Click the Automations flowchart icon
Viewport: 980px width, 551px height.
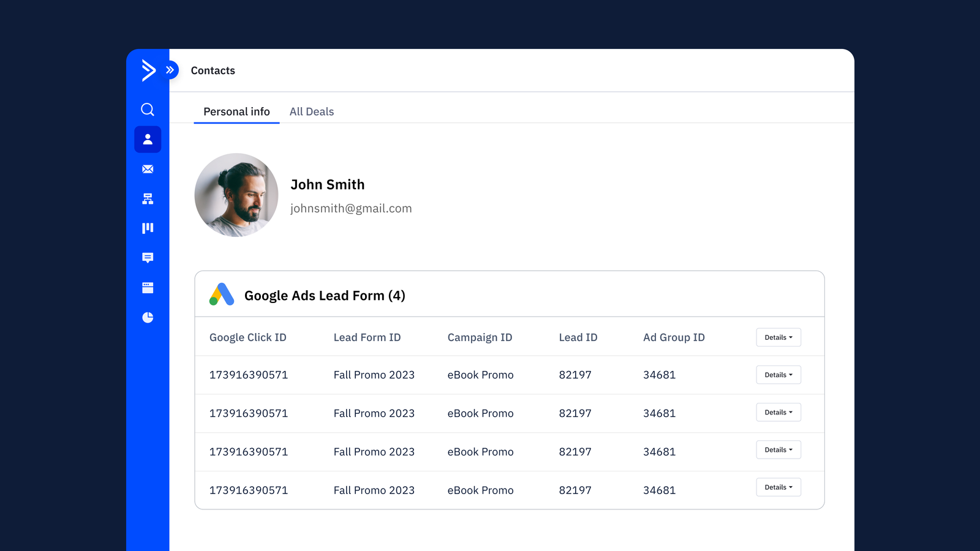click(x=148, y=198)
